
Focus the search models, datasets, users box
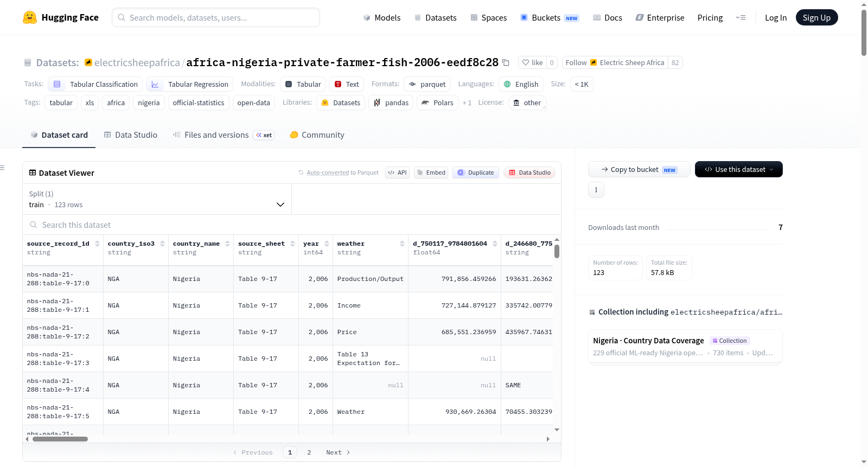(x=216, y=17)
